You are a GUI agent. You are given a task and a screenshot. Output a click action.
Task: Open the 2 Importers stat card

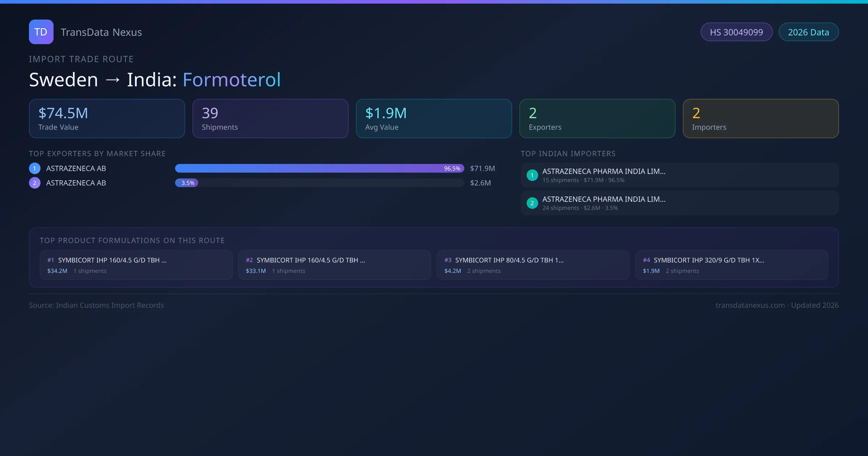click(761, 119)
